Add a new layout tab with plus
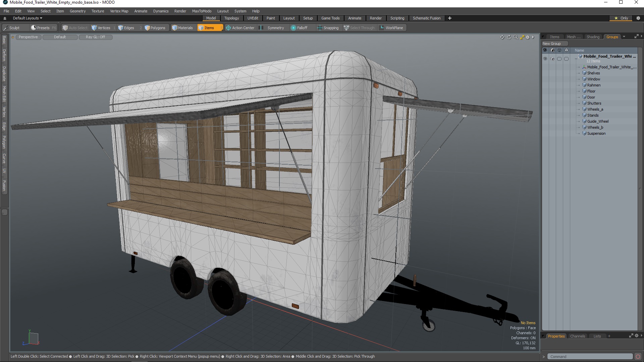The image size is (644, 362). [x=450, y=18]
